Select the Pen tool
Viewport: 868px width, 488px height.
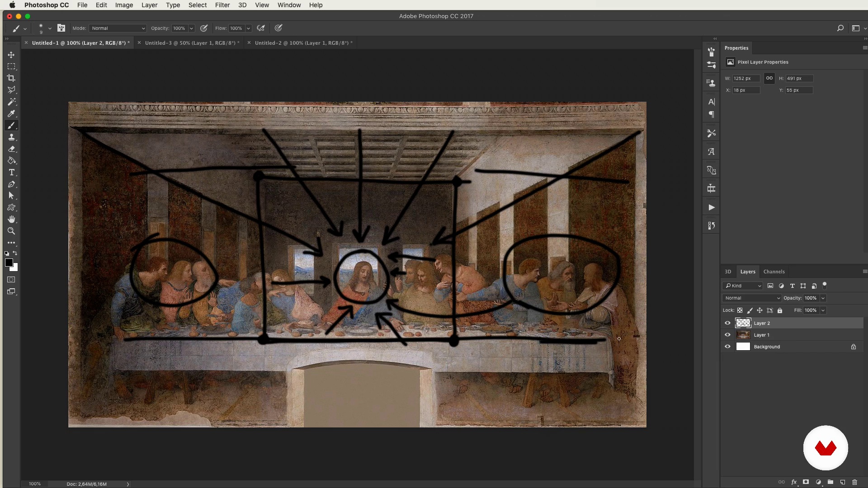[11, 184]
